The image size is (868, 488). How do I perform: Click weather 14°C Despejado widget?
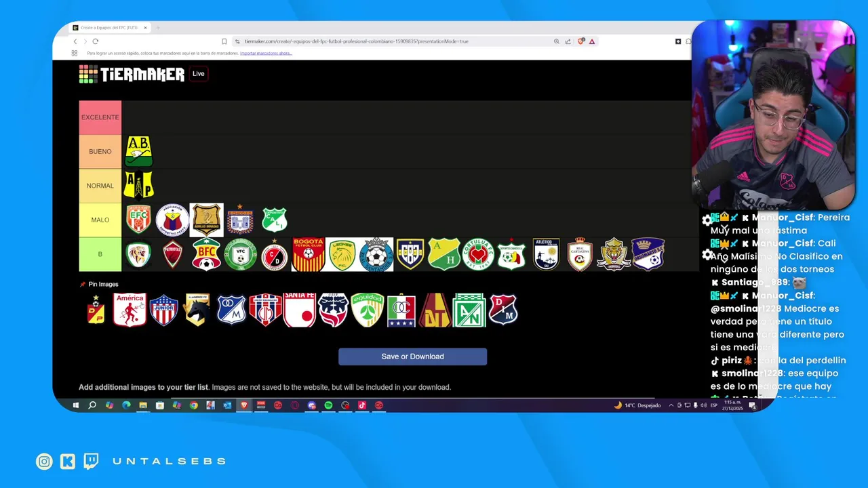[x=637, y=405]
